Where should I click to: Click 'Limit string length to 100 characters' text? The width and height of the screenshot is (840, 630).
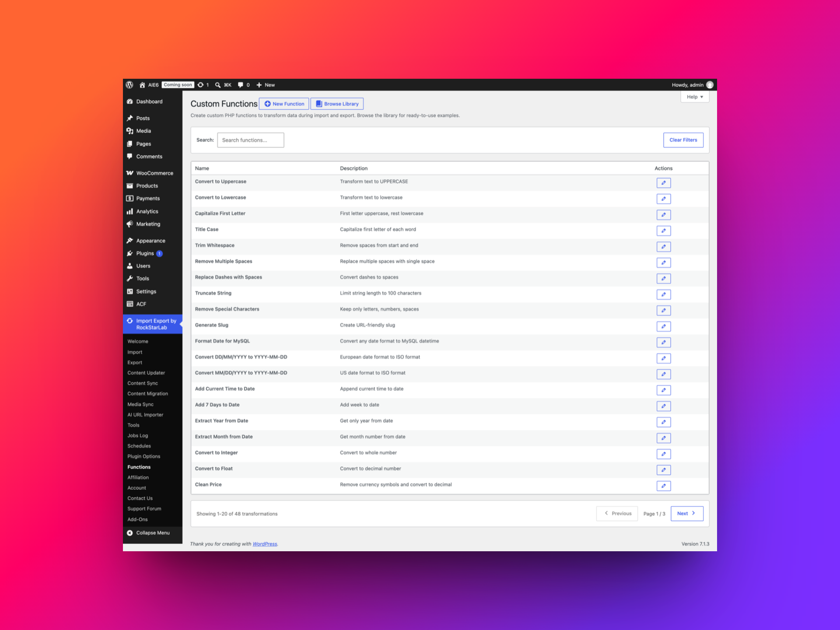(381, 293)
